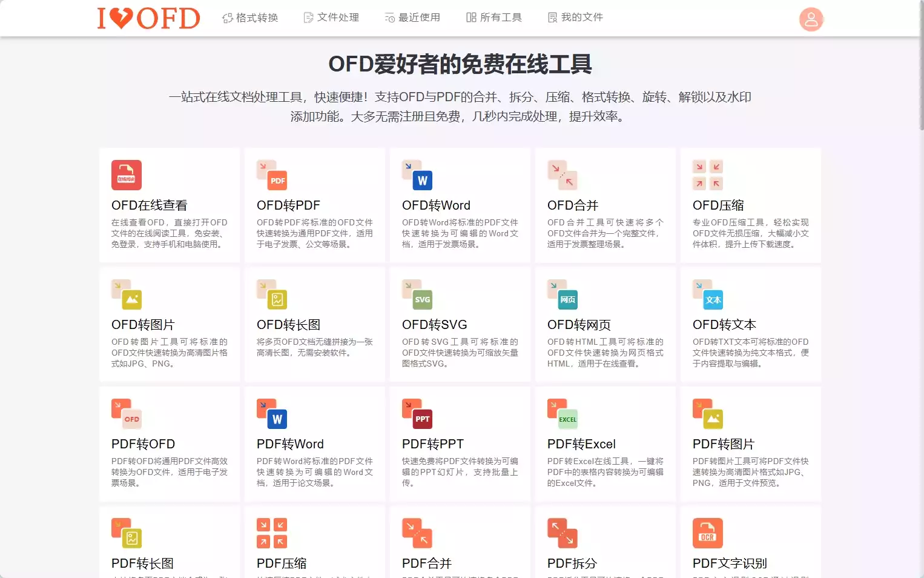The image size is (924, 578).
Task: Click description starting PDF转Excel在线工具
Action: click(606, 472)
